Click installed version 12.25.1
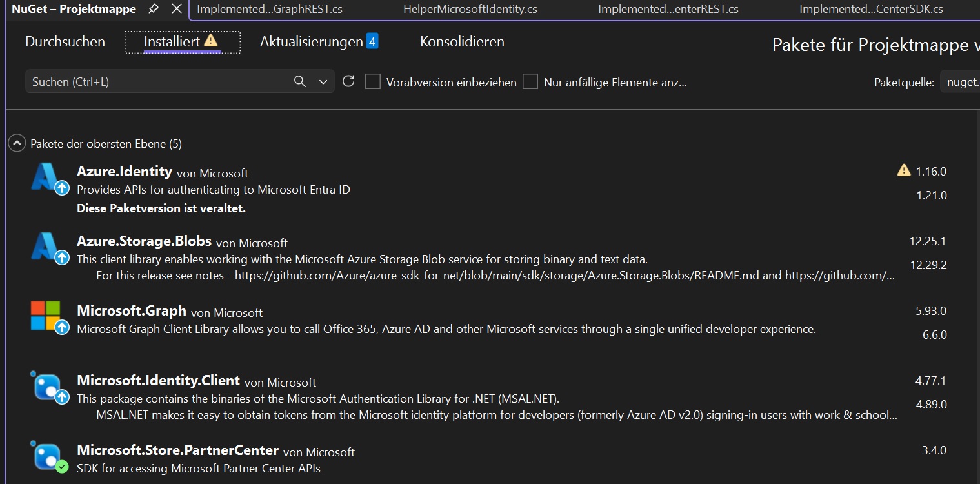The width and height of the screenshot is (980, 484). point(928,241)
